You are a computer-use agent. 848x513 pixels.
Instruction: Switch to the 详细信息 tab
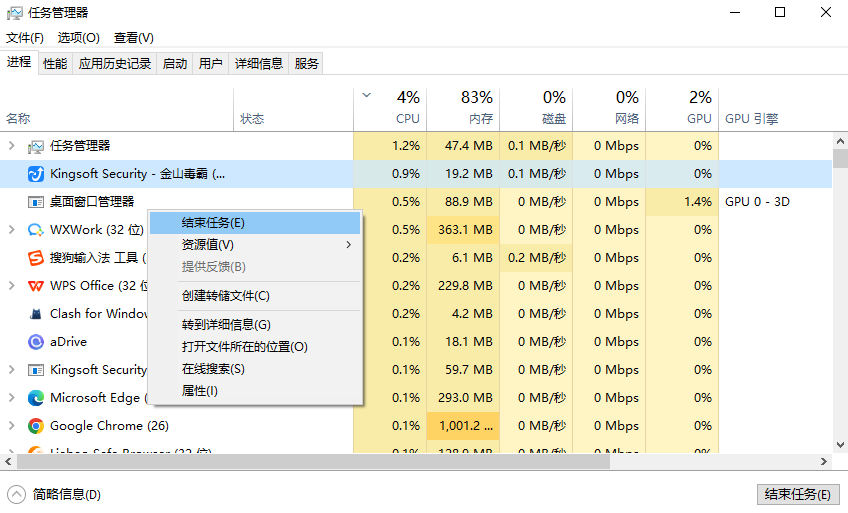click(259, 64)
